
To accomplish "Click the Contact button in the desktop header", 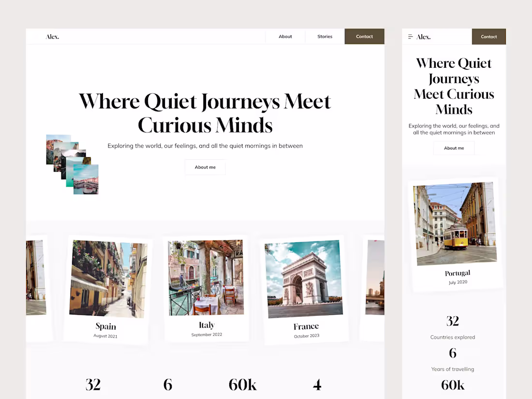I will click(364, 36).
